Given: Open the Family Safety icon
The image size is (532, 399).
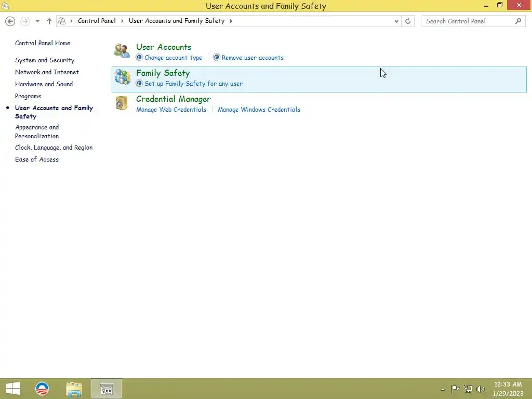Looking at the screenshot, I should pos(122,77).
